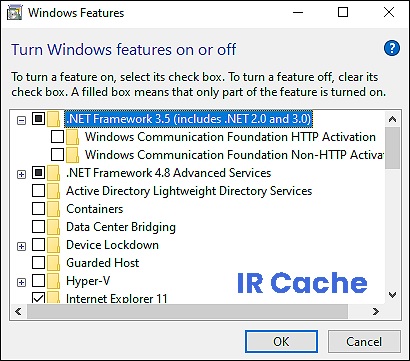Expand the .NET Framework 4.8 Advanced Services node
The image size is (410, 361).
tap(21, 174)
